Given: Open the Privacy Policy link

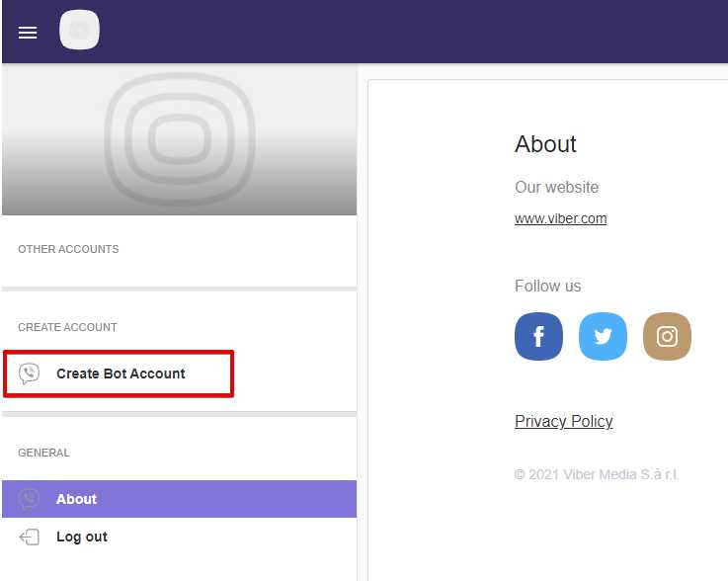Looking at the screenshot, I should 564,421.
